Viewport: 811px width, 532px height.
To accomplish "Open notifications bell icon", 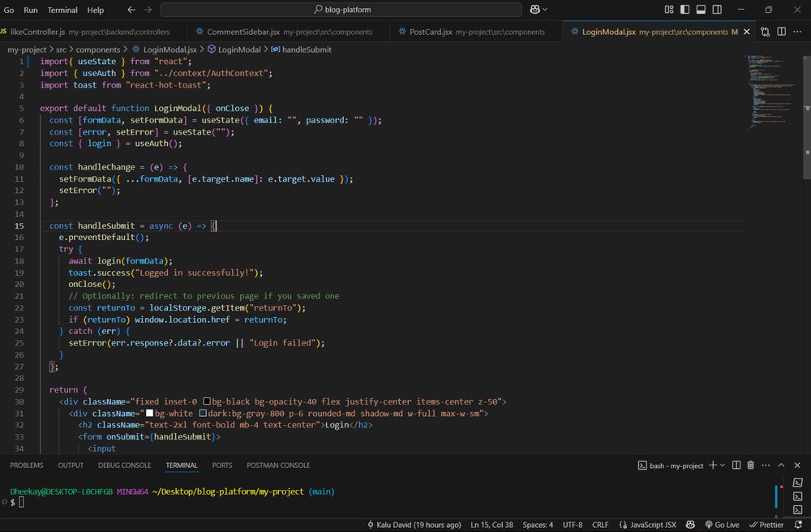I will (797, 525).
